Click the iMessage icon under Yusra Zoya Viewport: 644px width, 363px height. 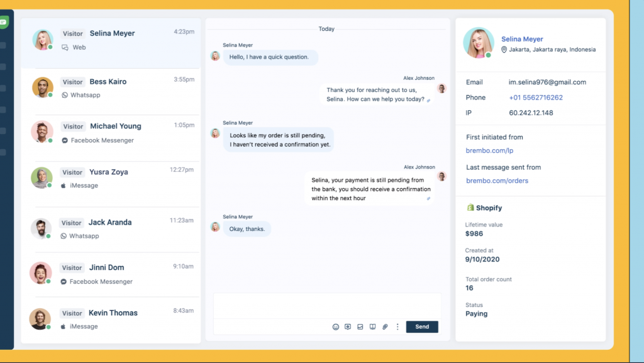64,186
